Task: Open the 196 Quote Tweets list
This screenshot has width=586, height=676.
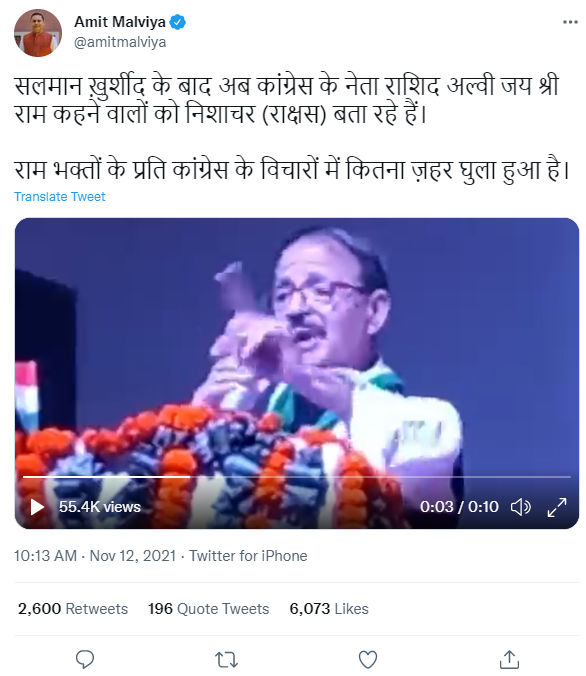Action: [x=208, y=609]
